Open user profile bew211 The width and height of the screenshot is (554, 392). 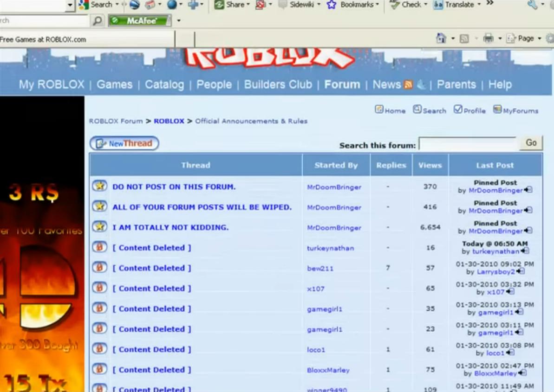[320, 269]
